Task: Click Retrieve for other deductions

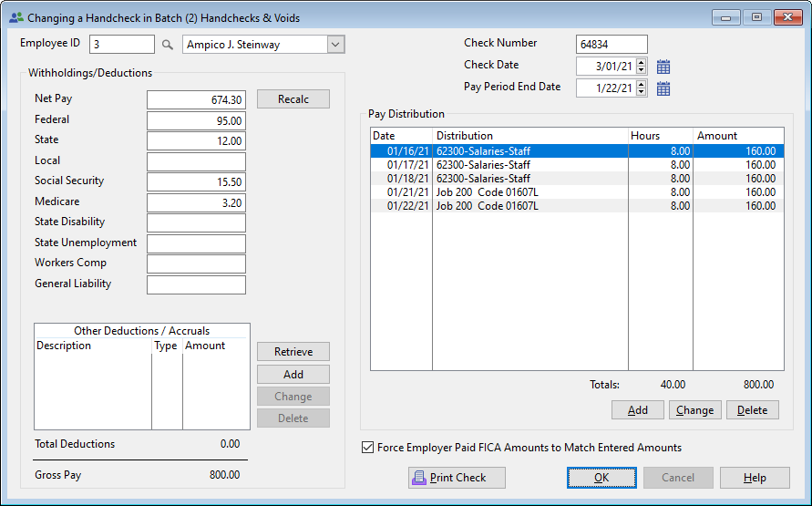Action: click(x=293, y=352)
